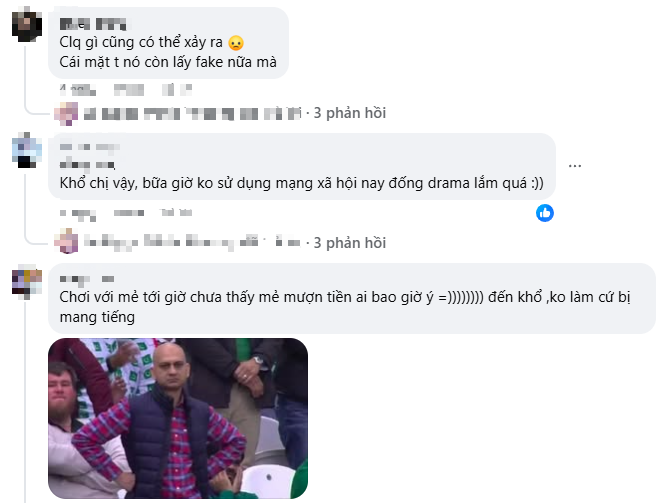Expand the blurred reply text in the first replies row
The image size is (672, 503).
tap(193, 114)
